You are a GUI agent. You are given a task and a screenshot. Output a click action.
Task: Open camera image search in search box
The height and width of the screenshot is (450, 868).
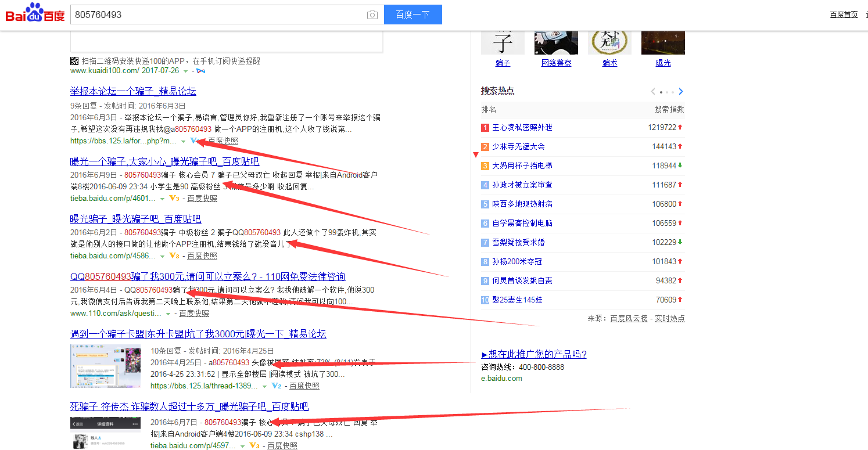[372, 15]
